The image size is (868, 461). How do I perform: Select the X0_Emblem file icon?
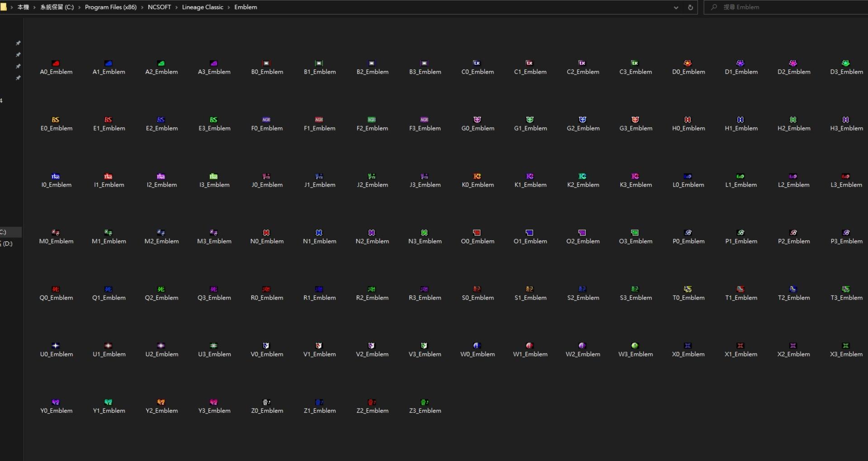coord(688,346)
